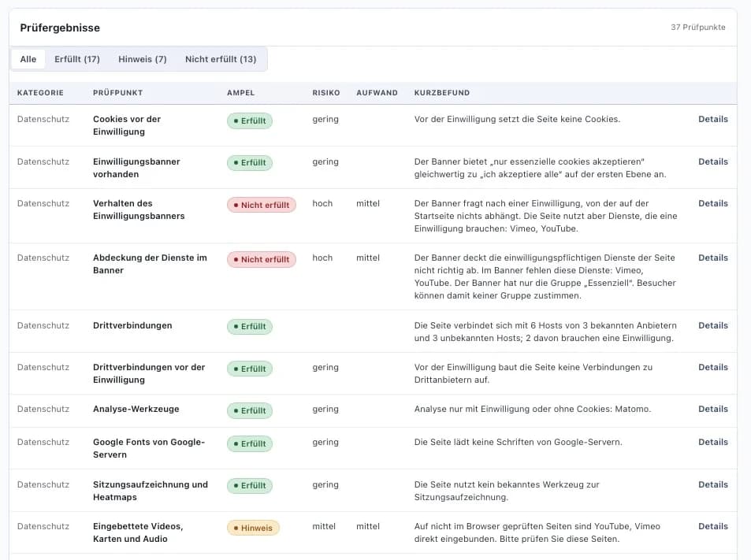Filter results by Erfüllt (17) tab

click(77, 59)
